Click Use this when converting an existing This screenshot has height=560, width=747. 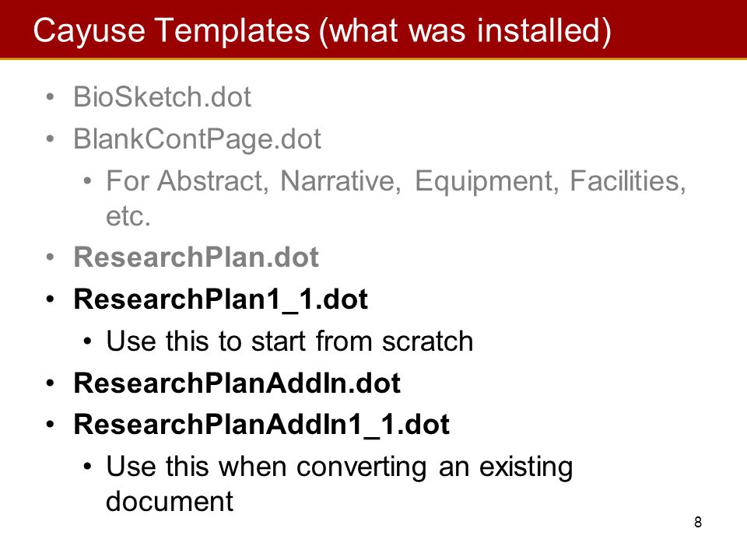click(x=339, y=467)
